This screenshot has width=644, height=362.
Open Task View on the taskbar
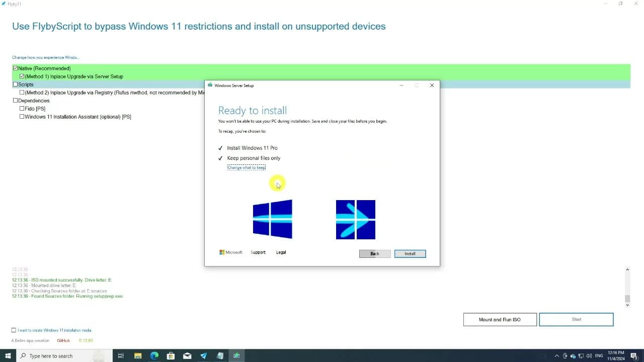click(121, 355)
